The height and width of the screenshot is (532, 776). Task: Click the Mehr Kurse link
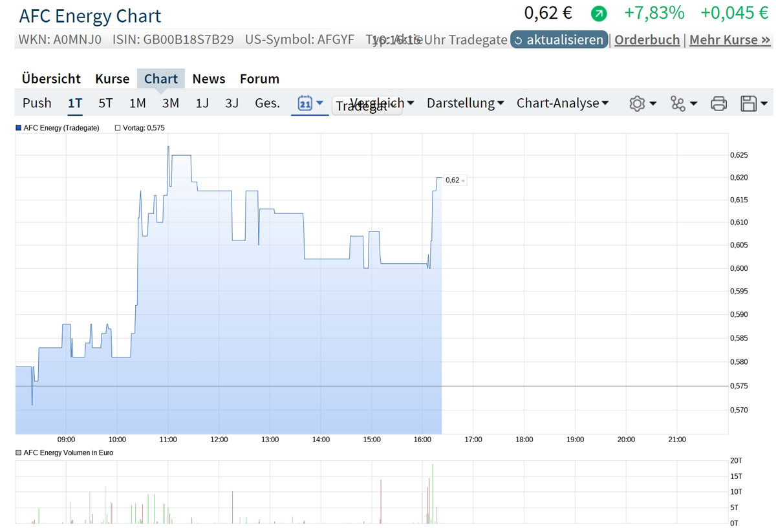click(729, 39)
